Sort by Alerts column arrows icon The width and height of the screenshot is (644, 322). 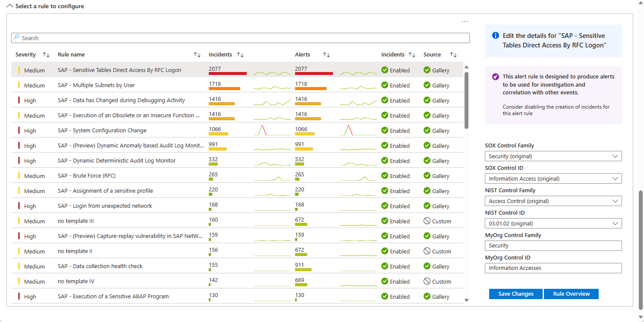(x=327, y=55)
